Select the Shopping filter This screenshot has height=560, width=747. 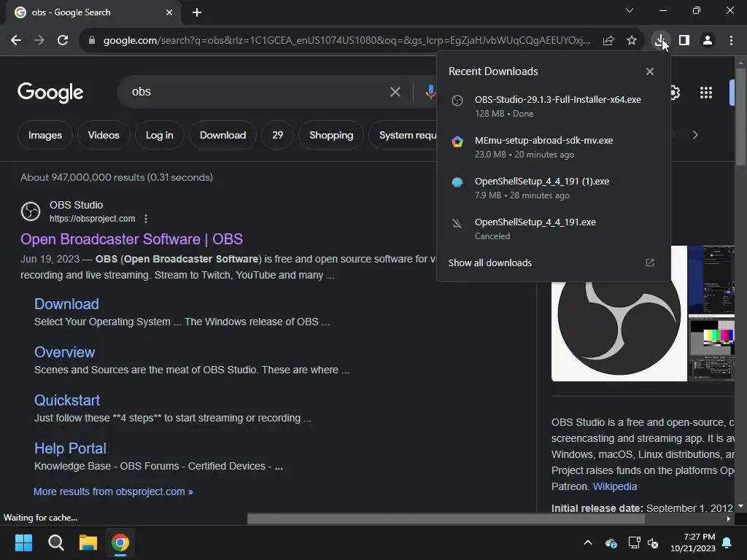[331, 135]
